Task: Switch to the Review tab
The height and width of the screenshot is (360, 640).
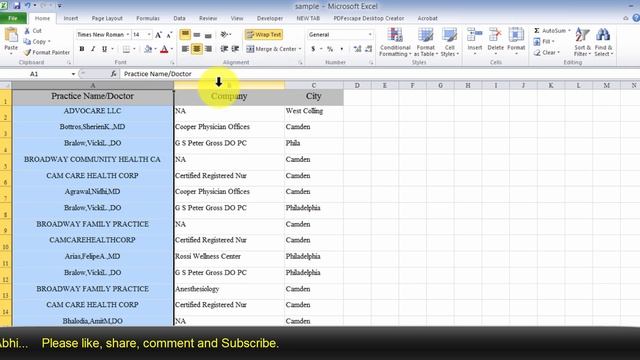Action: [x=208, y=18]
